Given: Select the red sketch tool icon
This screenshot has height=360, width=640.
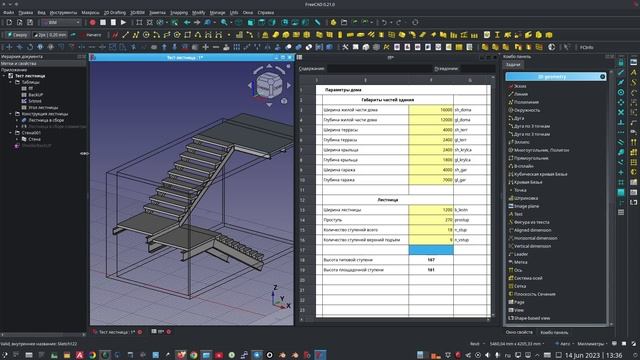Looking at the screenshot, I should (x=115, y=35).
